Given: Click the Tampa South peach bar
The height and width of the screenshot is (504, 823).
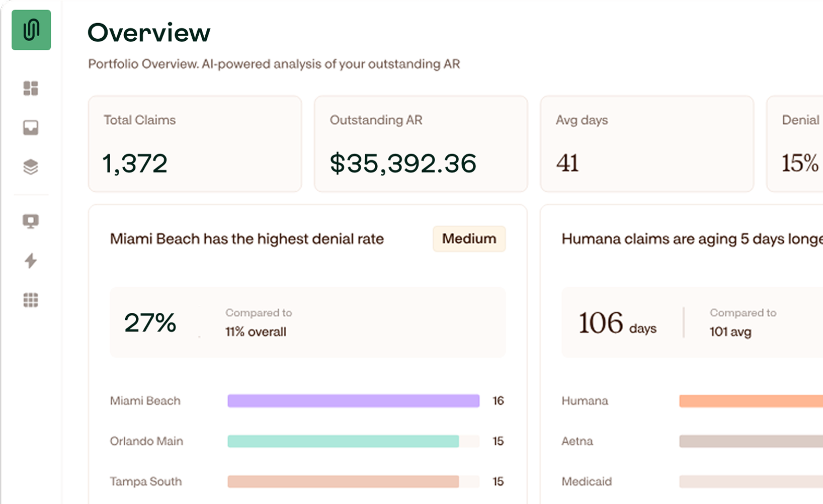Looking at the screenshot, I should 343,481.
